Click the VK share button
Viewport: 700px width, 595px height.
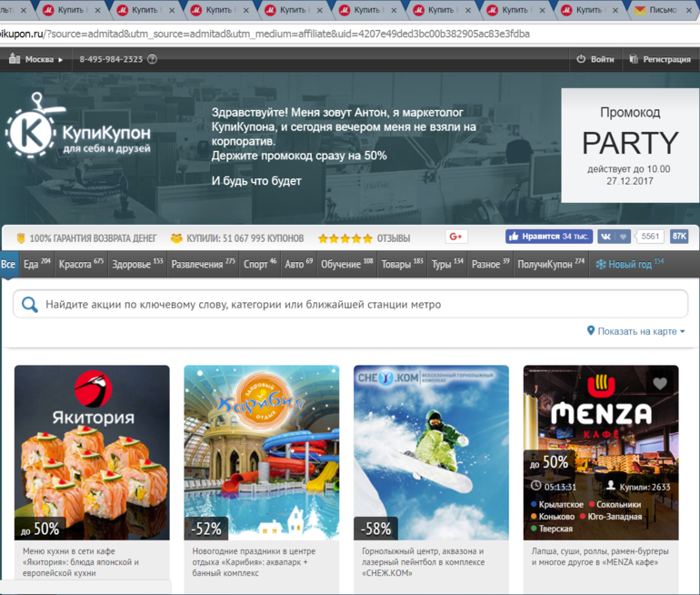coord(614,237)
